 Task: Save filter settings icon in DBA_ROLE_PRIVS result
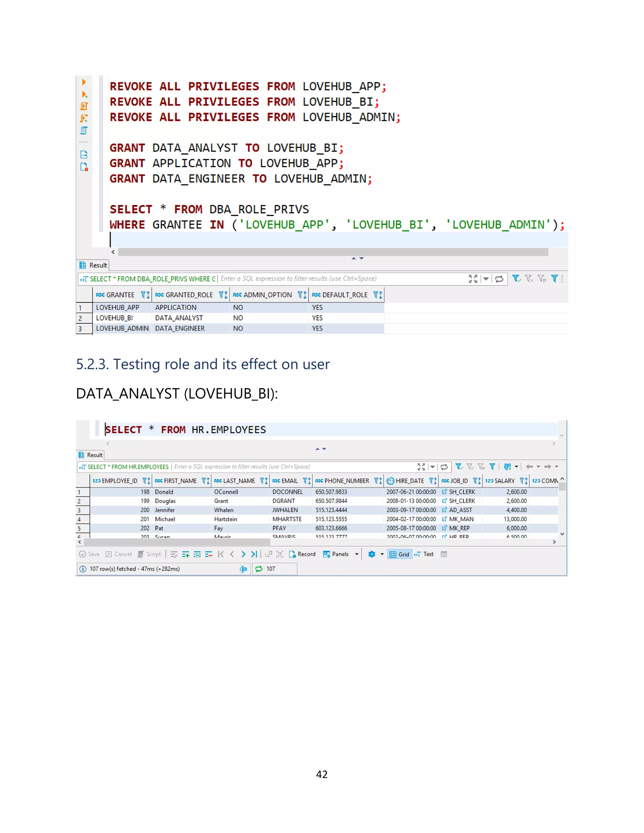pyautogui.click(x=542, y=279)
